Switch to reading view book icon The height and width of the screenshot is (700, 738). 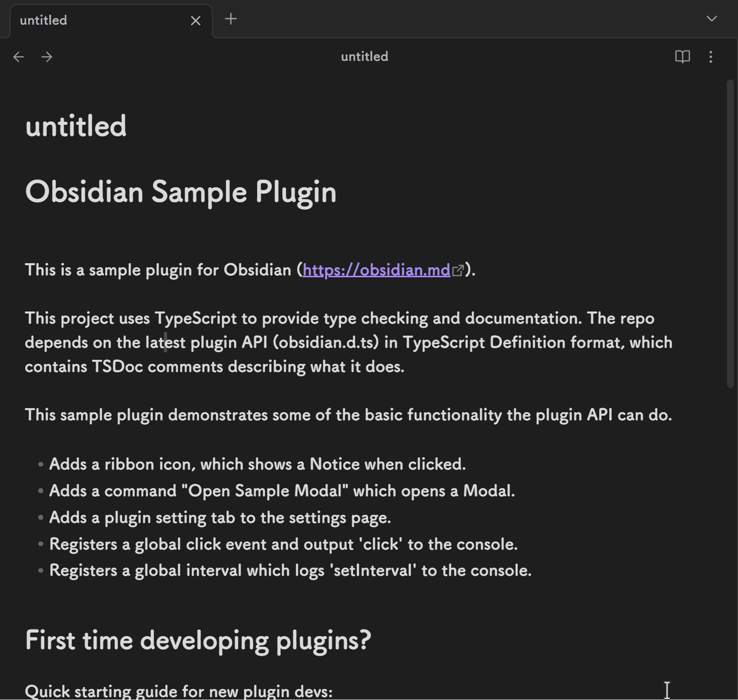682,57
